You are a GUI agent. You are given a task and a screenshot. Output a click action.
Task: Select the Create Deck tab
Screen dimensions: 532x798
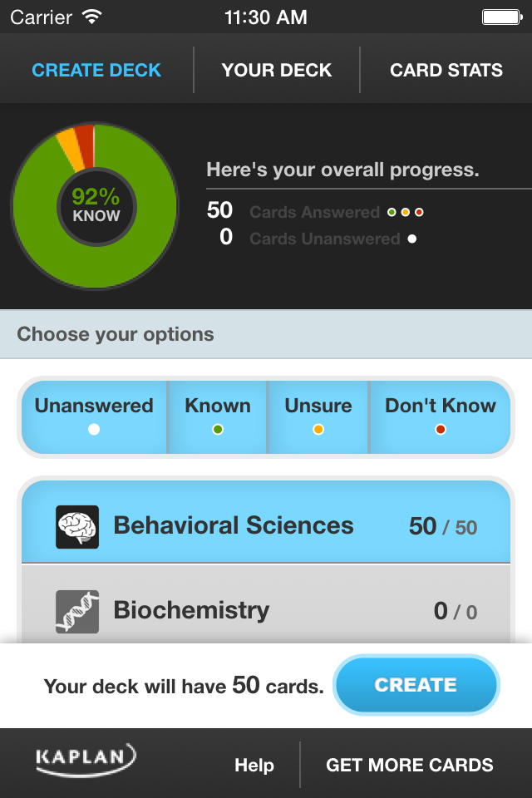pos(96,70)
